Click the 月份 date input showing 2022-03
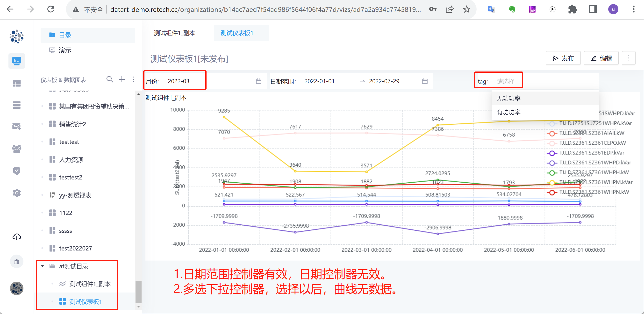 [x=179, y=81]
